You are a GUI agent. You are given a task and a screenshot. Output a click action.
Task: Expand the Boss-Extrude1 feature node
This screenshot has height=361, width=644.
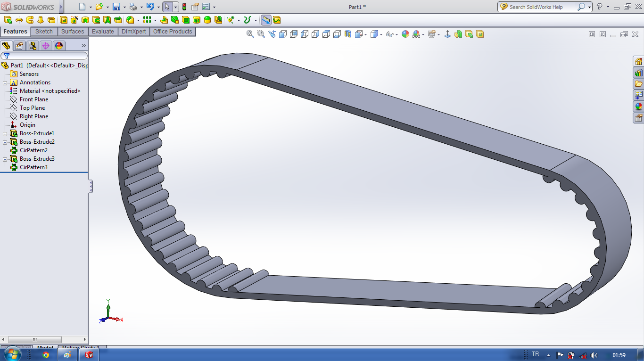tap(5, 133)
